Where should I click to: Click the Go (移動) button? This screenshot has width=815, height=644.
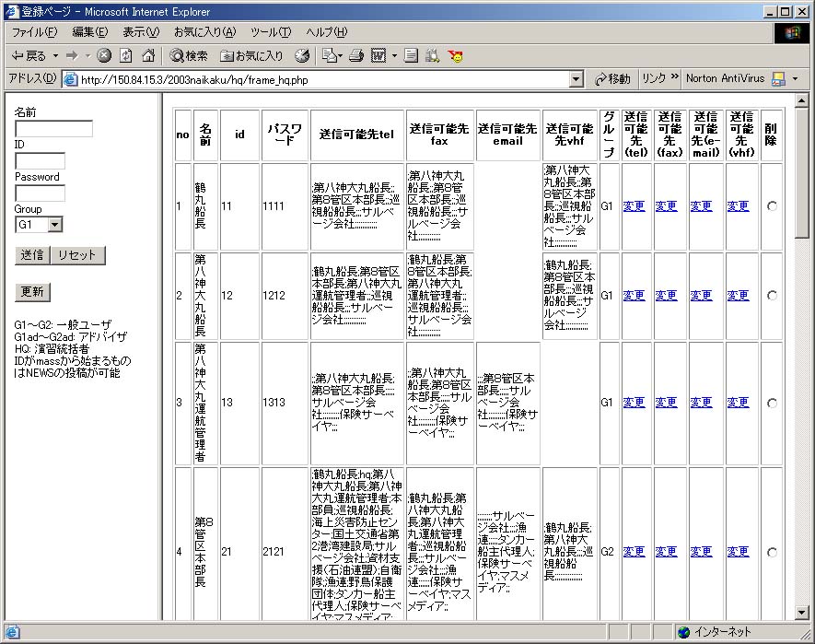coord(612,79)
